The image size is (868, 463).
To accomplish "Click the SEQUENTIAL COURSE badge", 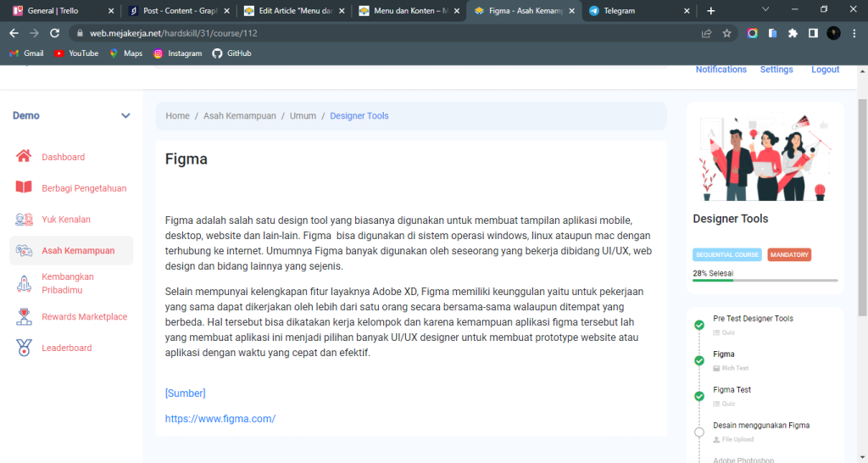I will tap(726, 254).
